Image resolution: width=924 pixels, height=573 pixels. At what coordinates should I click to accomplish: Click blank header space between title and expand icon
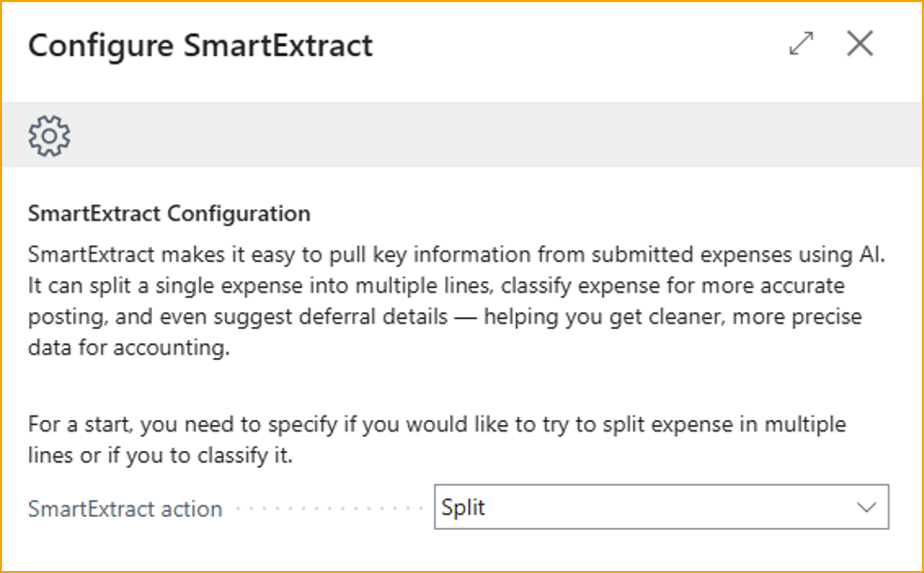coord(582,45)
